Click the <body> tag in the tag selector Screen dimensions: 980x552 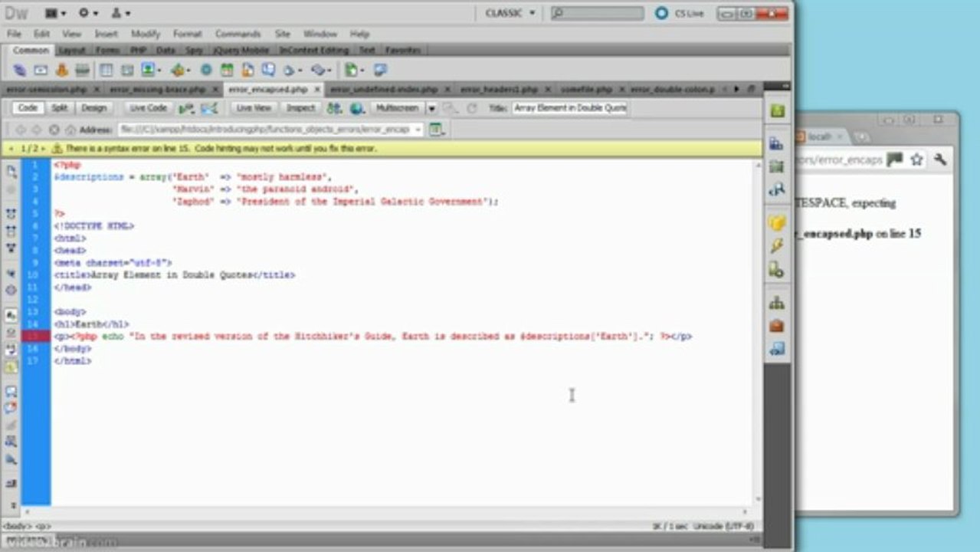coord(16,527)
